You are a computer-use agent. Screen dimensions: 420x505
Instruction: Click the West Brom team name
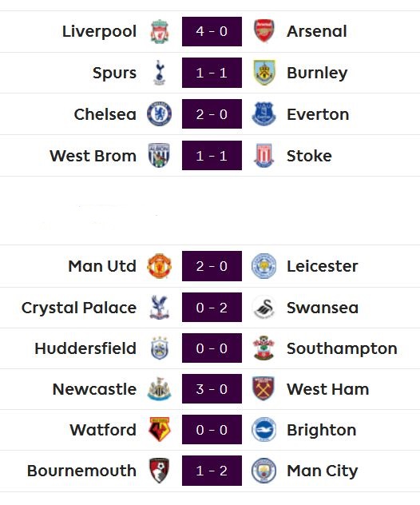point(93,156)
